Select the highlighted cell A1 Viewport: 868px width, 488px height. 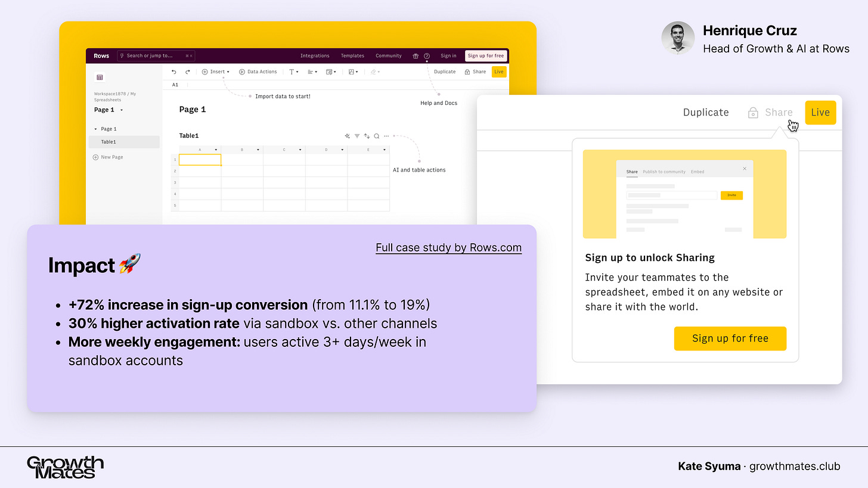tap(200, 160)
